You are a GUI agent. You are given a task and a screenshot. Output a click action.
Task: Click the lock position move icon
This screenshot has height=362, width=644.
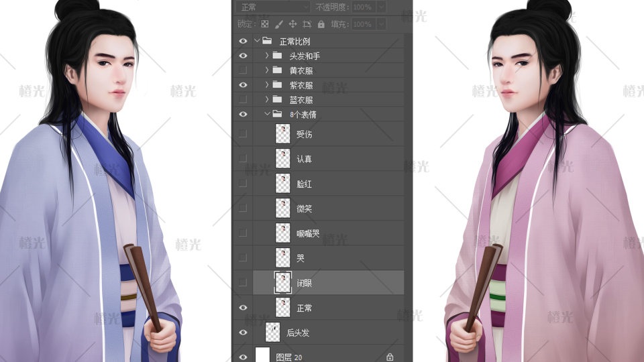coord(292,24)
